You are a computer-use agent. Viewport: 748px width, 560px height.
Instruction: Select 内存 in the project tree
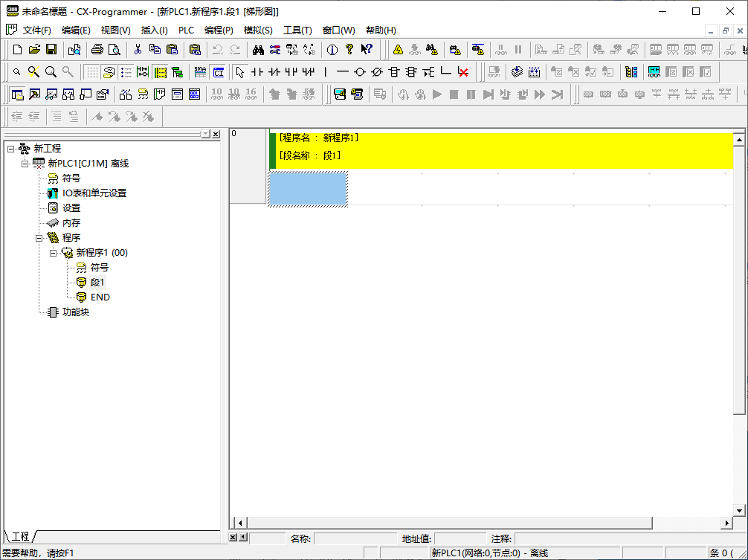(71, 223)
